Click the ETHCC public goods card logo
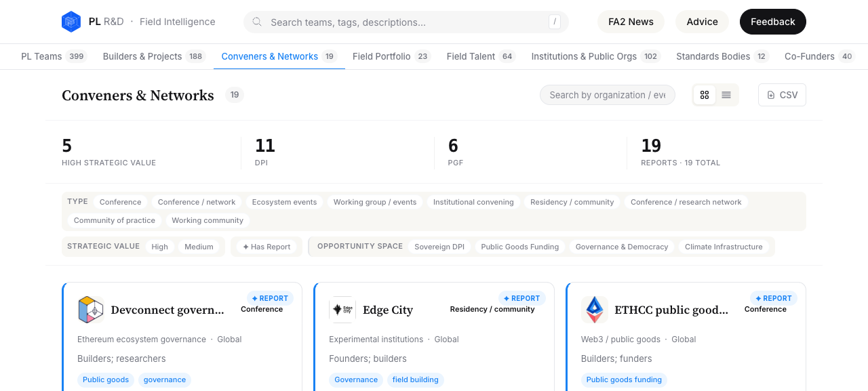868x391 pixels. point(595,310)
